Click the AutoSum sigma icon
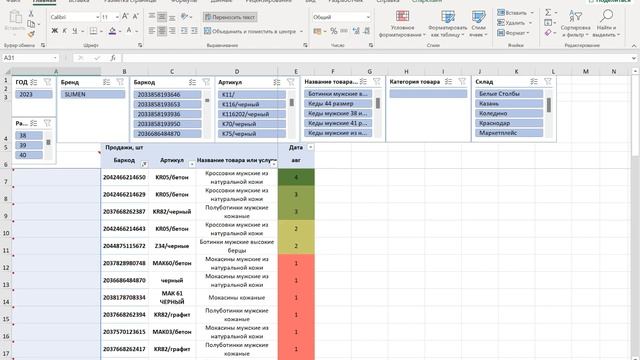The height and width of the screenshot is (360, 640). (548, 13)
